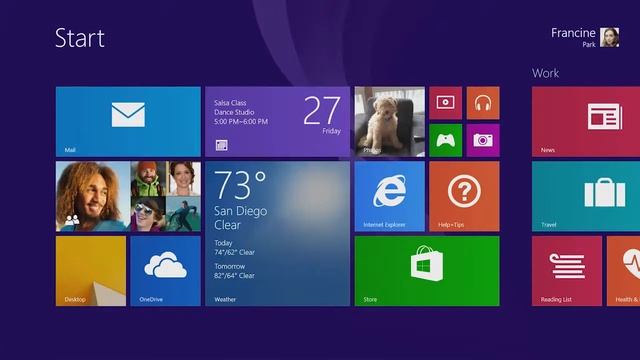The image size is (640, 360).
Task: Open the Reading List tile
Action: click(567, 271)
